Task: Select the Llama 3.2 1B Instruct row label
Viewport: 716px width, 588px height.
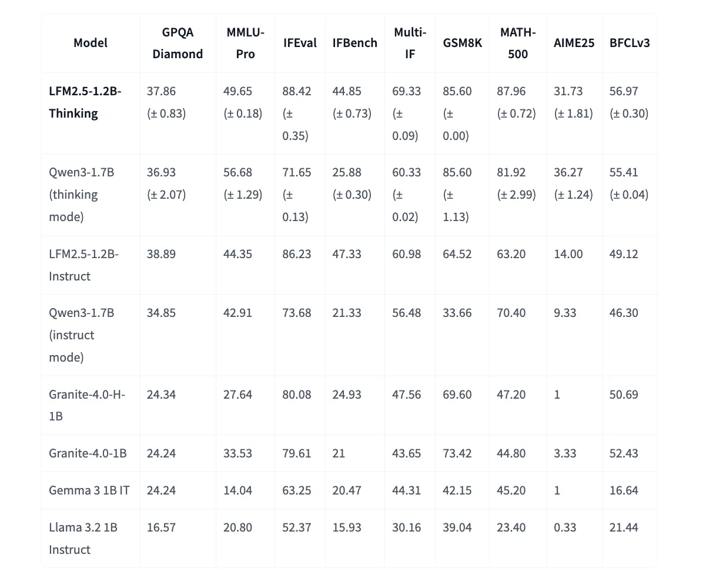Action: click(83, 539)
